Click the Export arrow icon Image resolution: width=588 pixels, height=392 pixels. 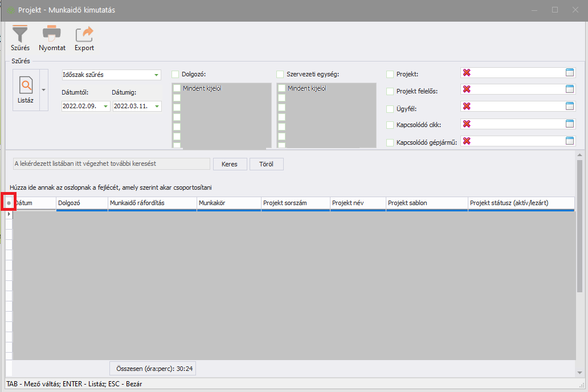pyautogui.click(x=84, y=34)
